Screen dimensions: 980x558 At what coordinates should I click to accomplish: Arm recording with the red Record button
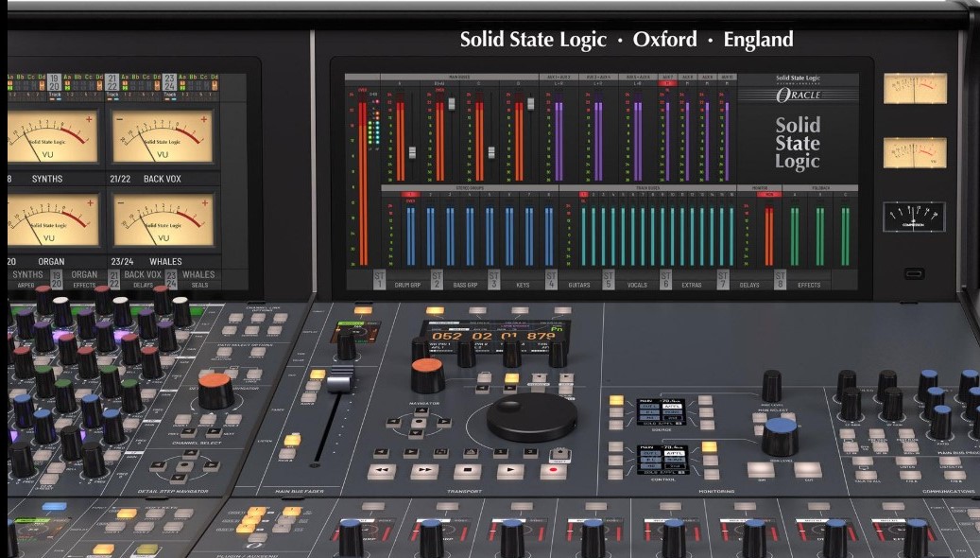(x=554, y=470)
